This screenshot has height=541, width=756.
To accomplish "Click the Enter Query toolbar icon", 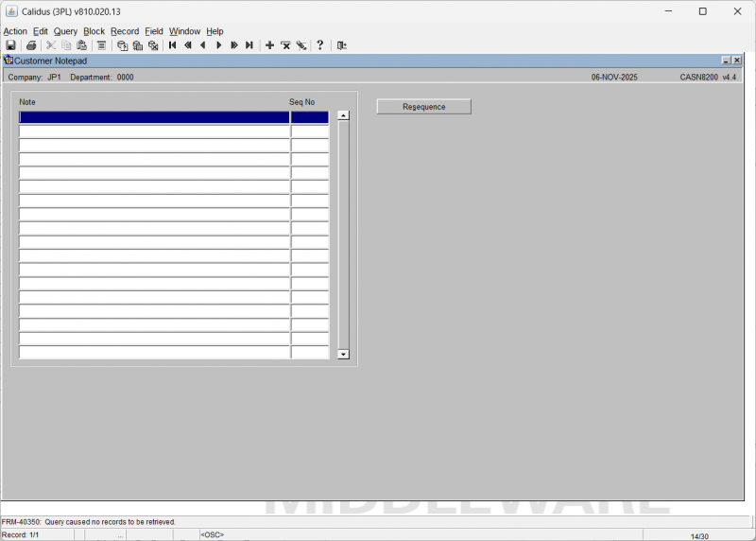I will pyautogui.click(x=122, y=45).
